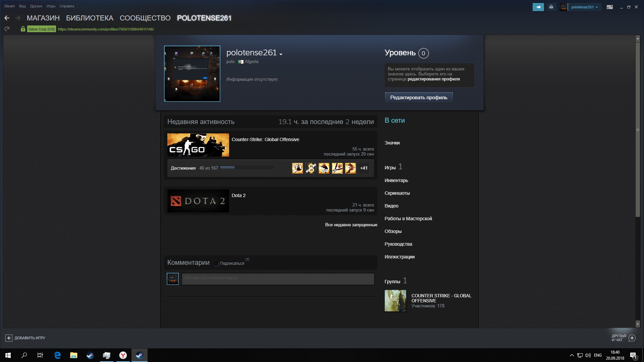Viewport: 644px width, 362px height.
Task: Open the Игры menu
Action: [51, 6]
